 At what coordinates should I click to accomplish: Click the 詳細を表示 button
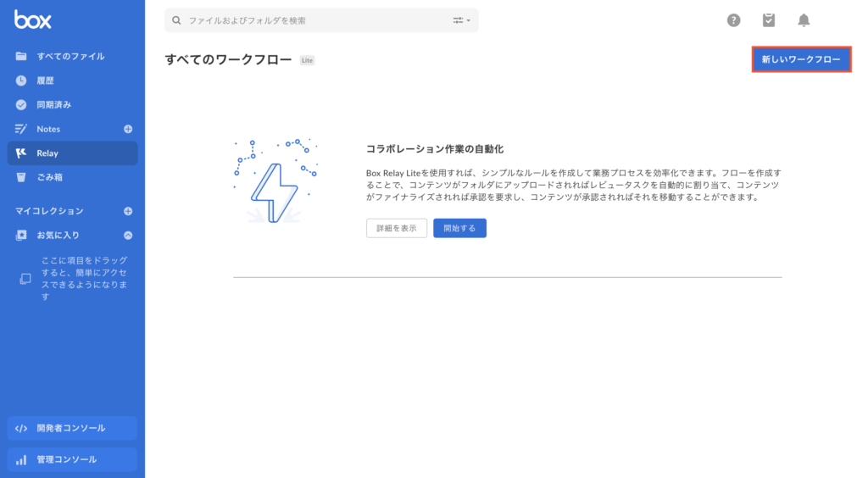coord(397,228)
